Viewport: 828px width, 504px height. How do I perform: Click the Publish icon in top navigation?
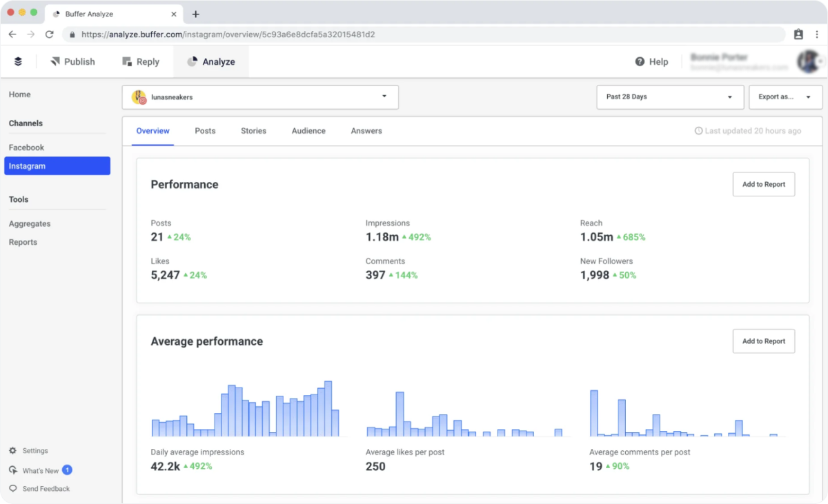coord(55,61)
